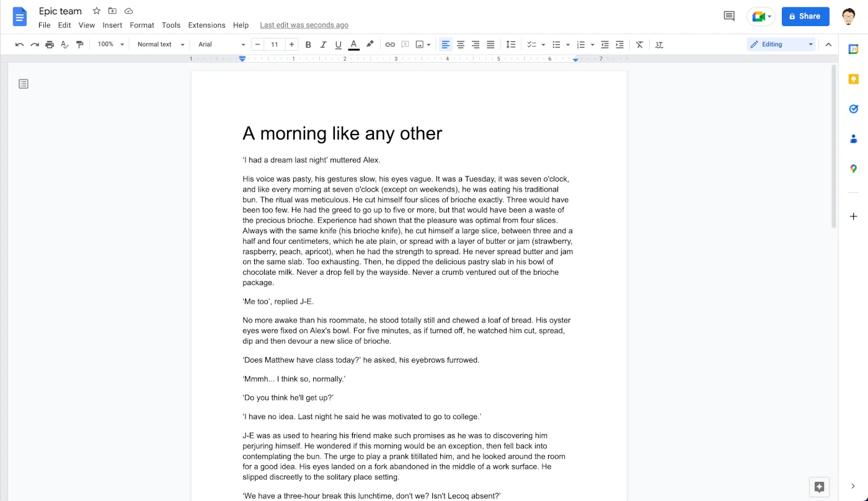The height and width of the screenshot is (501, 868).
Task: Star the Epic team document
Action: 96,11
